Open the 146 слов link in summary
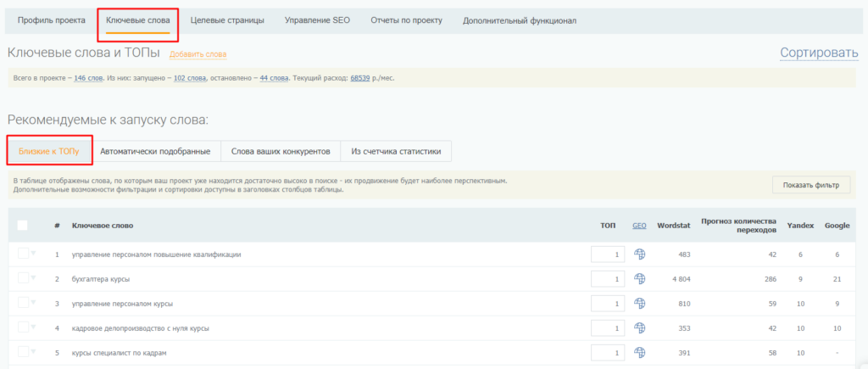868x369 pixels. coord(88,78)
